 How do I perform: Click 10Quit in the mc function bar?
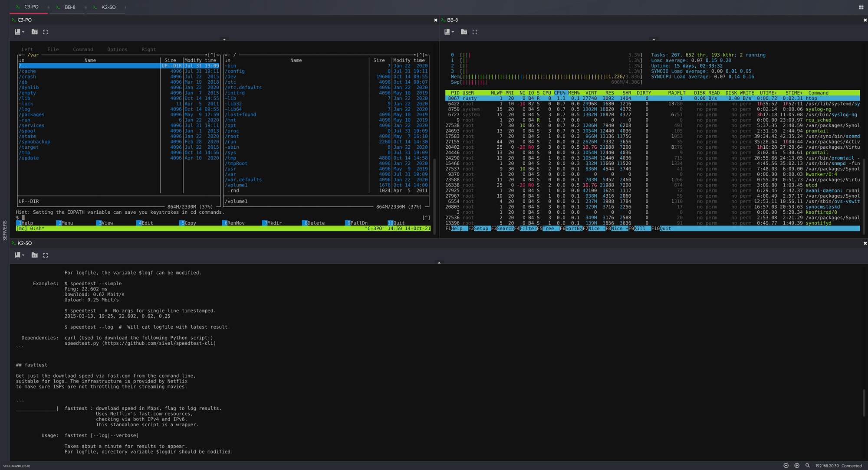396,223
